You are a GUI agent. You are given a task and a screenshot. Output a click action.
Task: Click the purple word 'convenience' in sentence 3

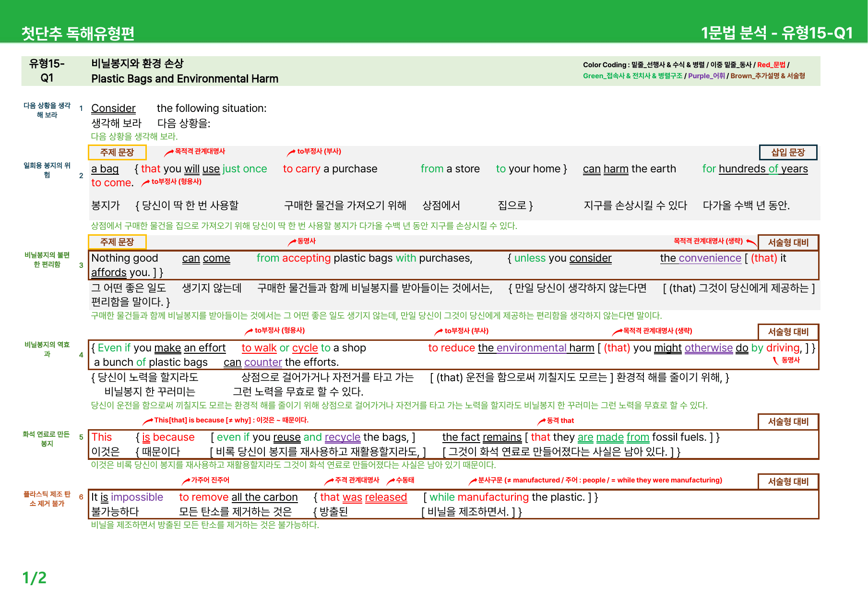point(710,258)
